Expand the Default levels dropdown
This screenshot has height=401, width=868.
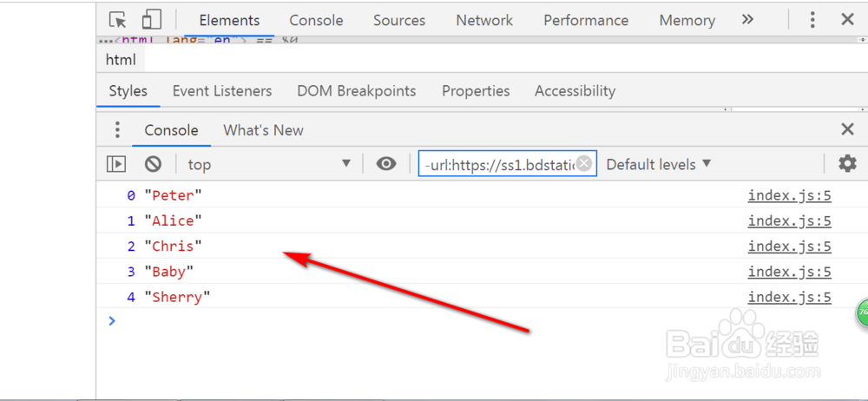click(659, 164)
